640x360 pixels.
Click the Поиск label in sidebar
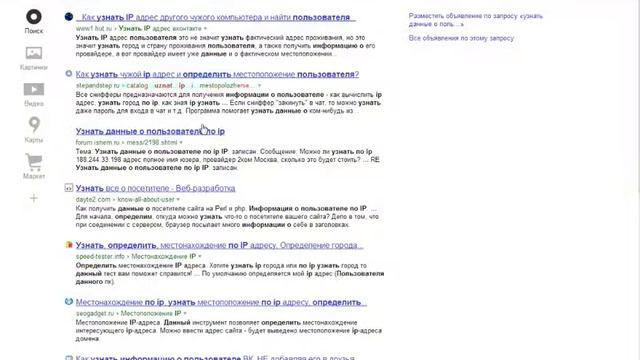coord(34,31)
